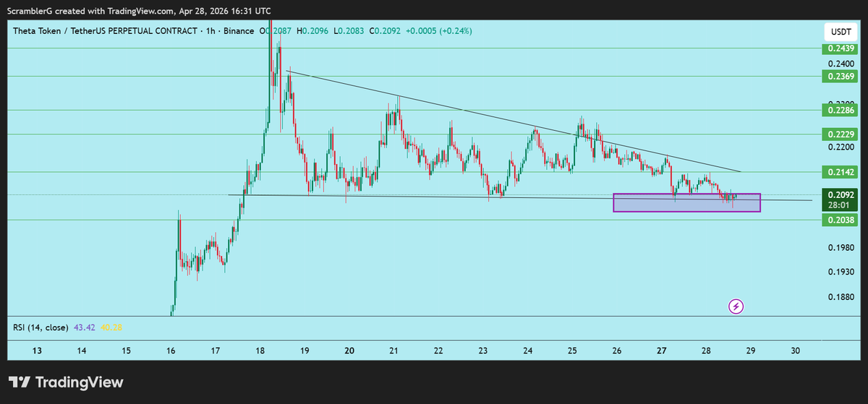The width and height of the screenshot is (868, 404).
Task: Select the 0.2142 green price label
Action: (839, 172)
